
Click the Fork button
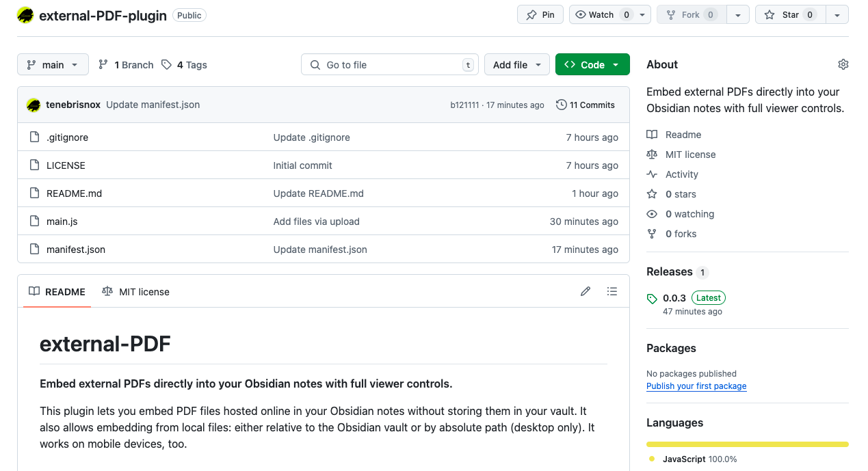tap(691, 14)
